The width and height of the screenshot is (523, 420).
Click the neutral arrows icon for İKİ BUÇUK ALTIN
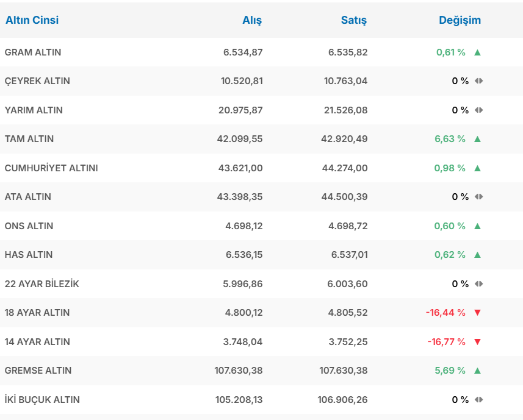click(478, 400)
